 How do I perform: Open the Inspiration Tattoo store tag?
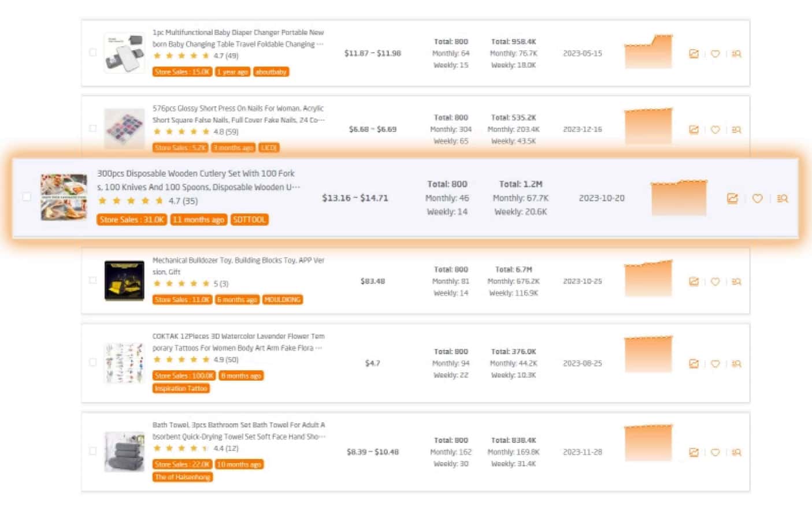[x=181, y=389]
